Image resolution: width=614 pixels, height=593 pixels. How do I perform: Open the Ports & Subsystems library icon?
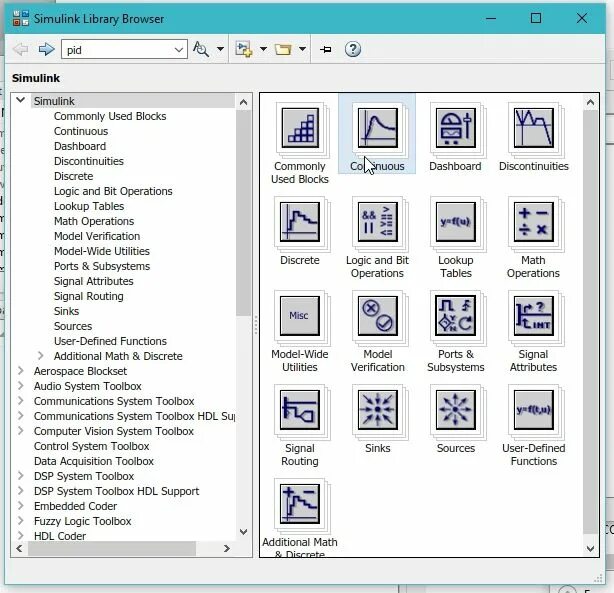click(x=456, y=316)
